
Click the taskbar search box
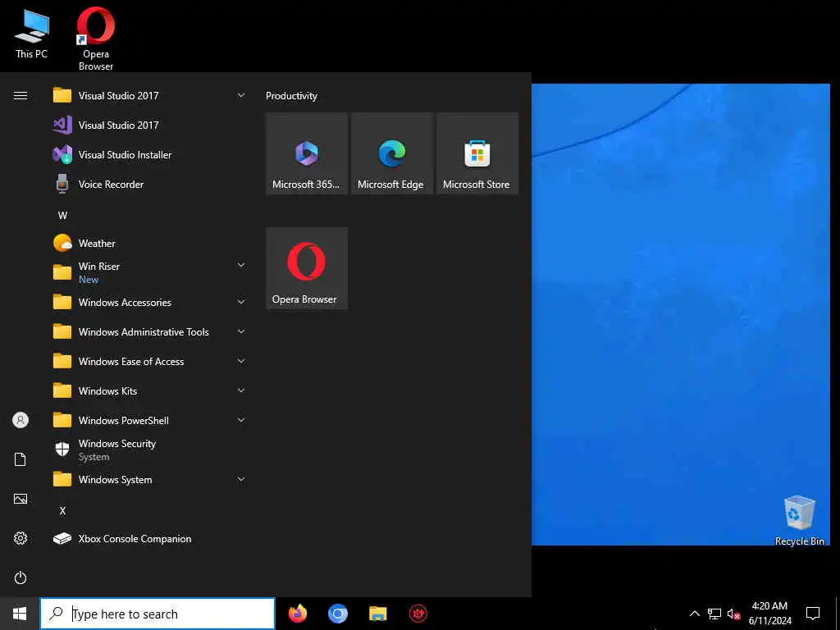pos(157,614)
